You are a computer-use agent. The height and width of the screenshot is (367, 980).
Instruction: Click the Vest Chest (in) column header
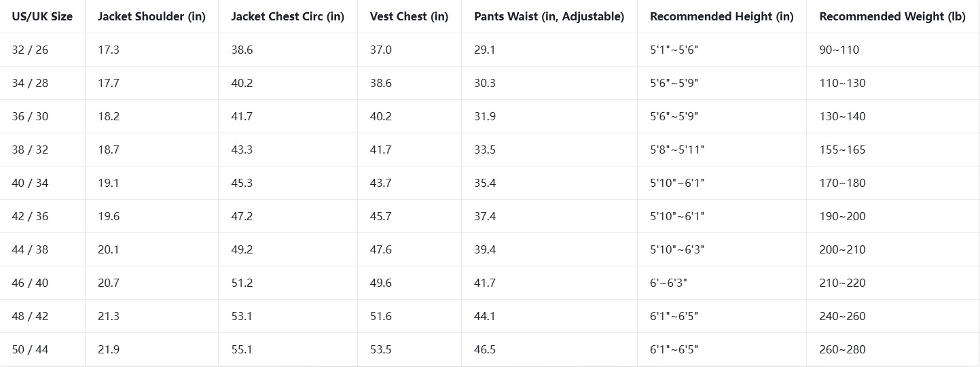[410, 16]
